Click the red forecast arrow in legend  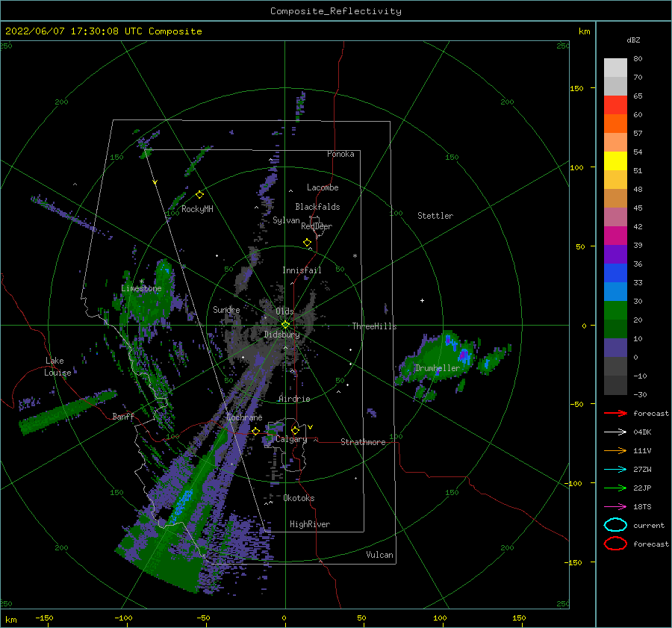[x=615, y=413]
